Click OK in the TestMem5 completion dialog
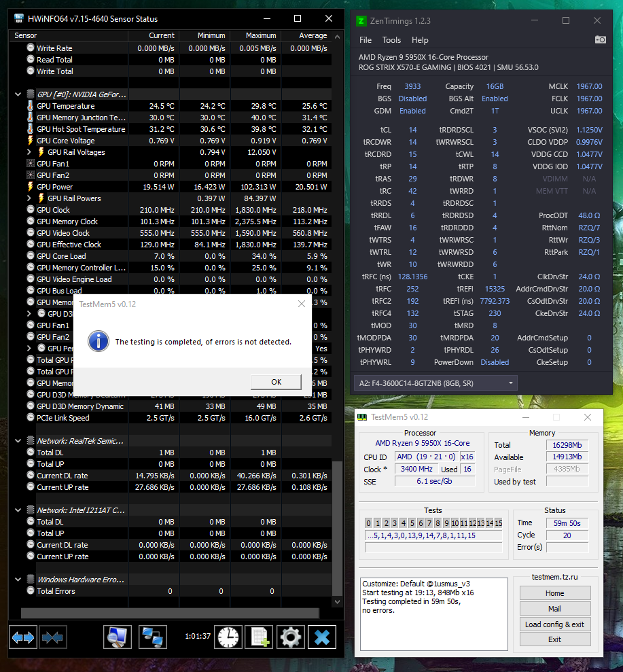The image size is (623, 672). (276, 382)
